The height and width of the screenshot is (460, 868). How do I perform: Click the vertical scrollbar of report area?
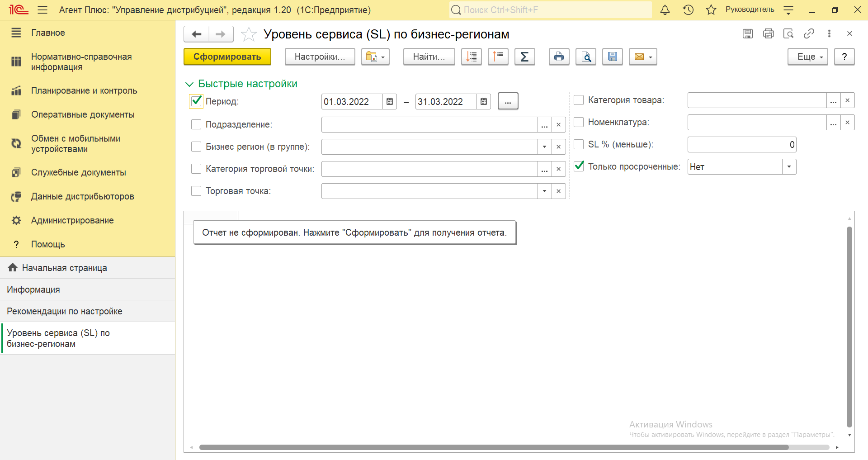tap(849, 327)
